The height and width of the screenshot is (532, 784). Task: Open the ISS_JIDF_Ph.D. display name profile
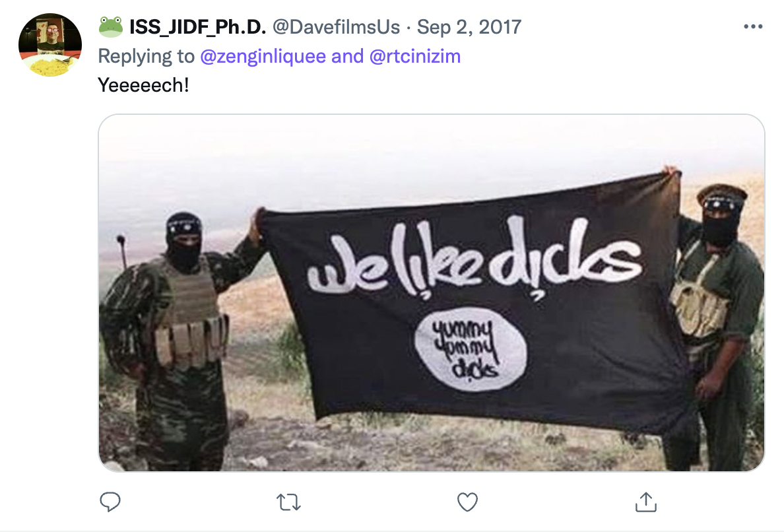(x=197, y=27)
